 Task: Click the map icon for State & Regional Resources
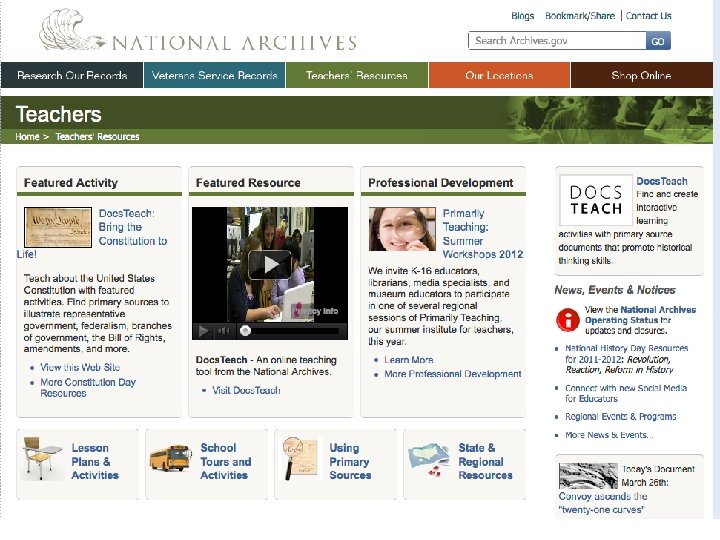pyautogui.click(x=429, y=458)
